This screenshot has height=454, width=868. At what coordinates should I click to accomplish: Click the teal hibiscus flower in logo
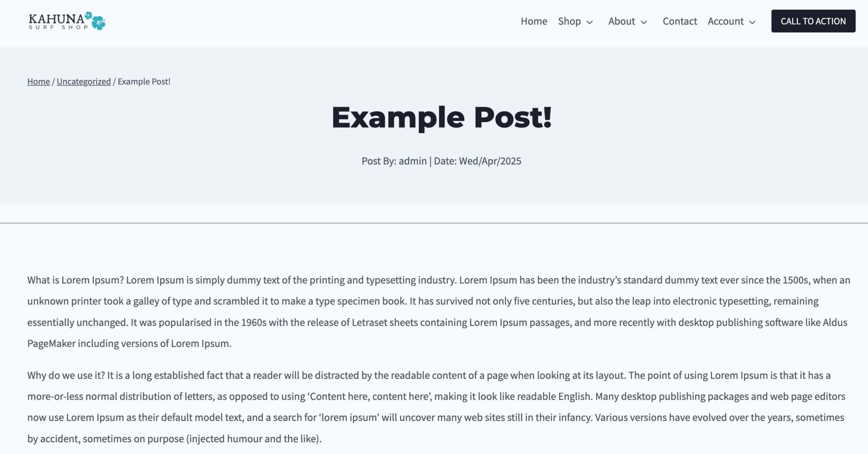(x=98, y=22)
